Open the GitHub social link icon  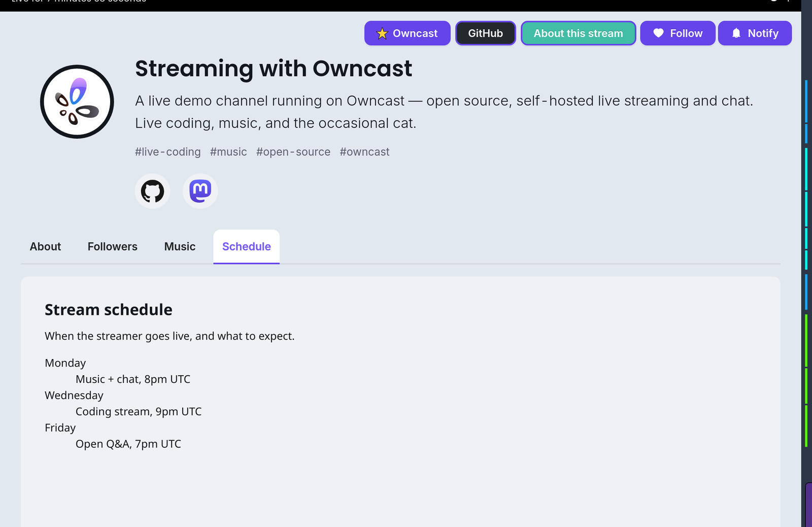(x=152, y=191)
